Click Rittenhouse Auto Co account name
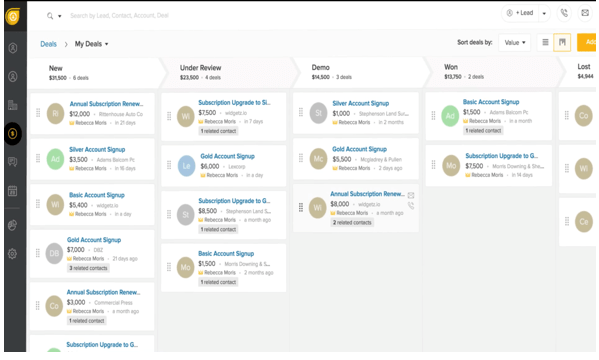Image resolution: width=599 pixels, height=360 pixels. (x=121, y=114)
